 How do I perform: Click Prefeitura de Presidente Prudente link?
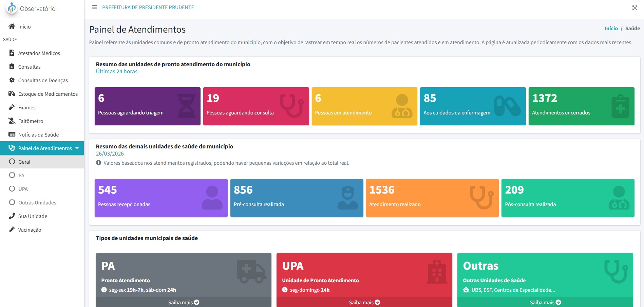coord(148,7)
